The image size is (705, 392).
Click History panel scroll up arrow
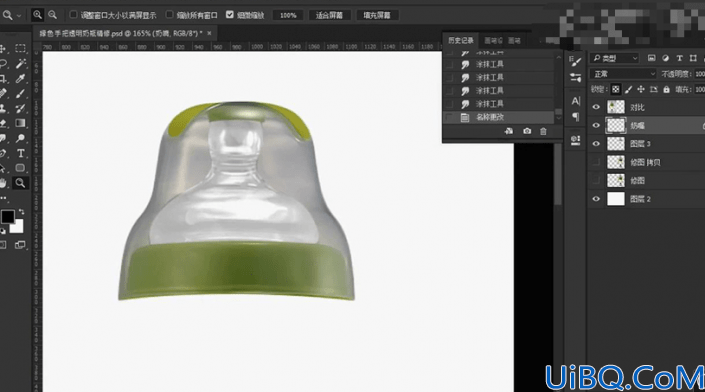558,57
